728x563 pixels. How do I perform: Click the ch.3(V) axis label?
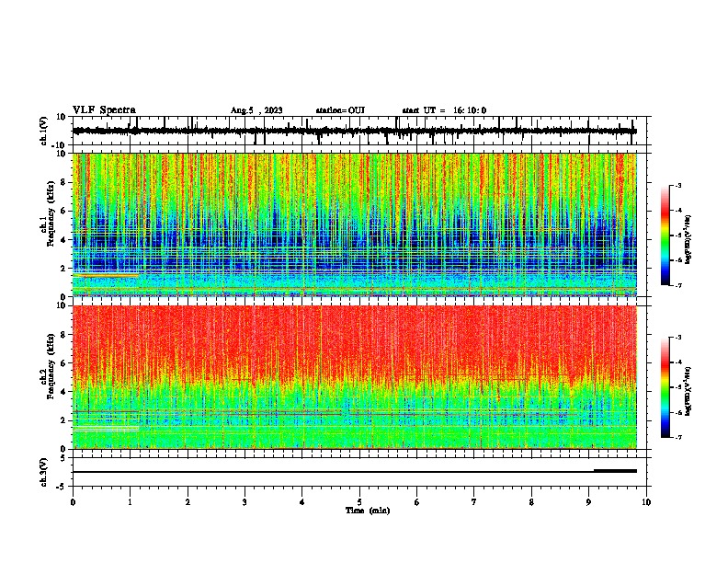[x=44, y=472]
